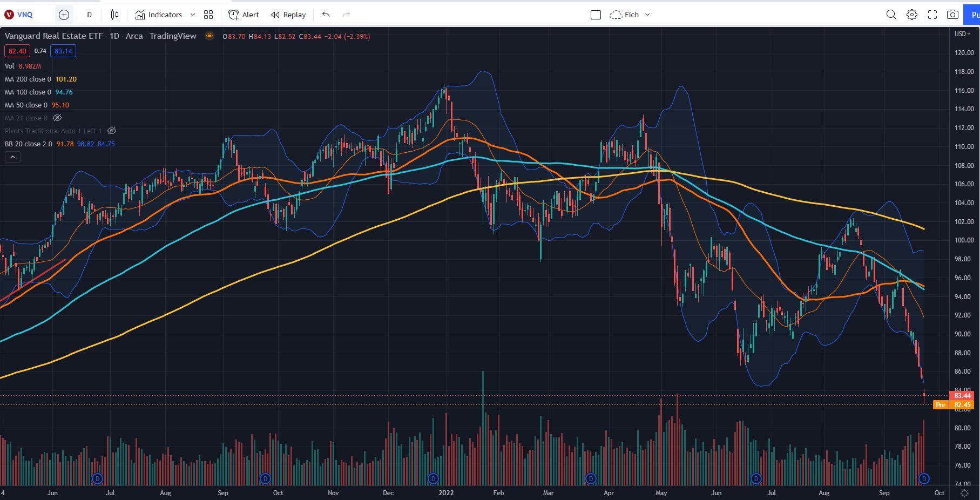Open chart settings gear
The height and width of the screenshot is (500, 980).
pos(911,15)
